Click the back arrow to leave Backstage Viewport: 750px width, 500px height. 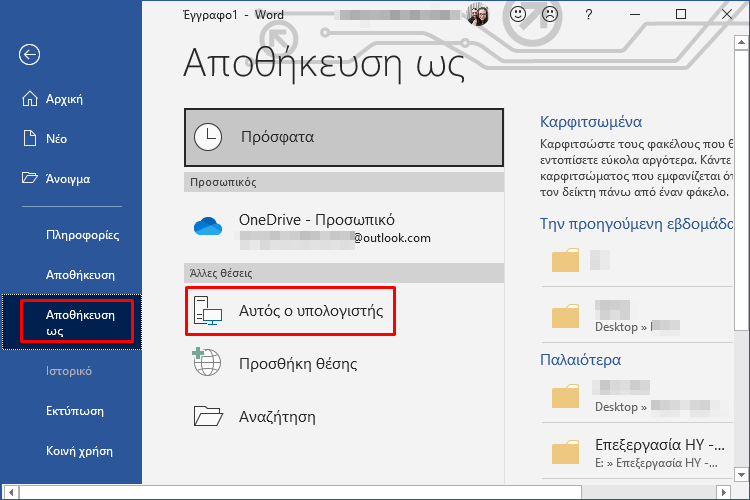(x=29, y=55)
